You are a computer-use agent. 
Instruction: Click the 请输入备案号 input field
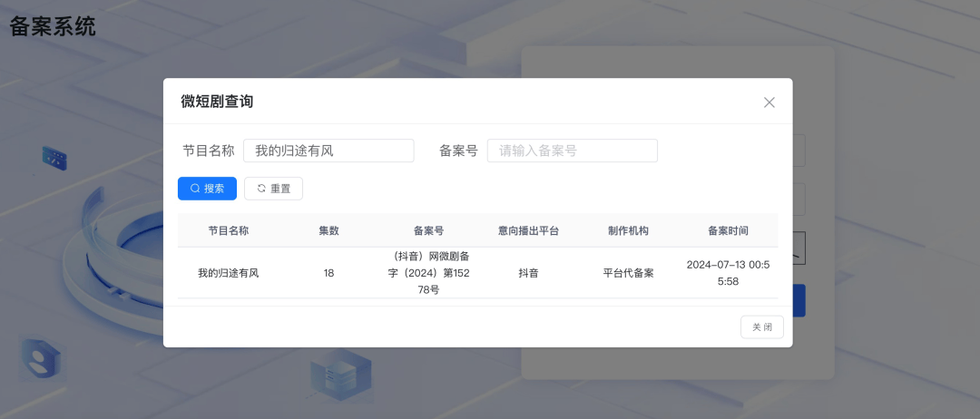pos(572,151)
